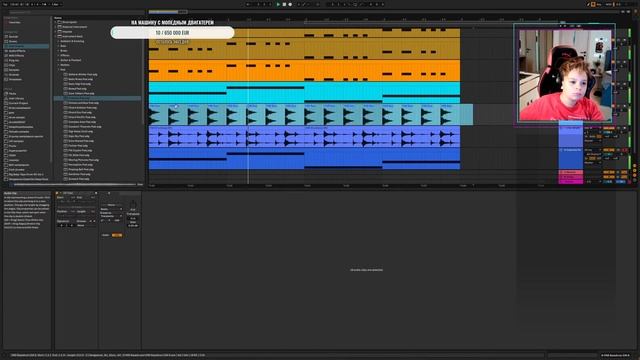Screen dimensions: 640x360
Task: Select the highlighted preset in browser list
Action: (98, 98)
